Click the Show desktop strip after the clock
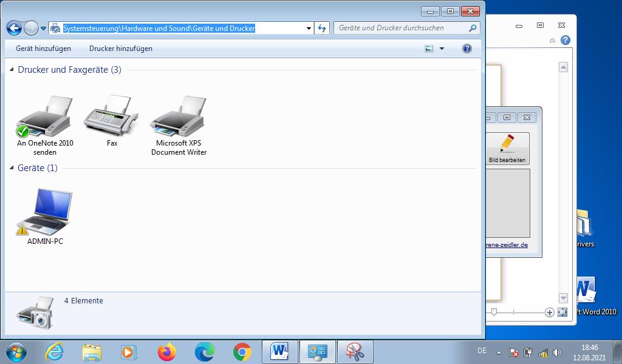This screenshot has width=622, height=364. click(618, 352)
